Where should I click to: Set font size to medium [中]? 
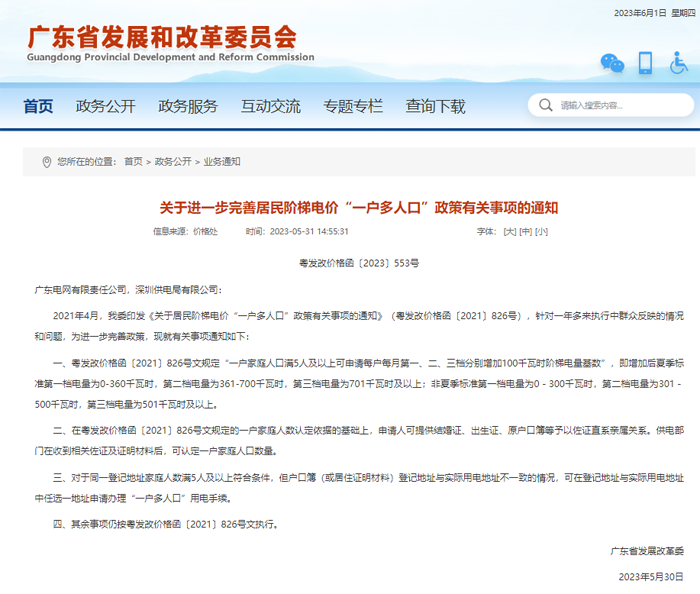pos(526,231)
